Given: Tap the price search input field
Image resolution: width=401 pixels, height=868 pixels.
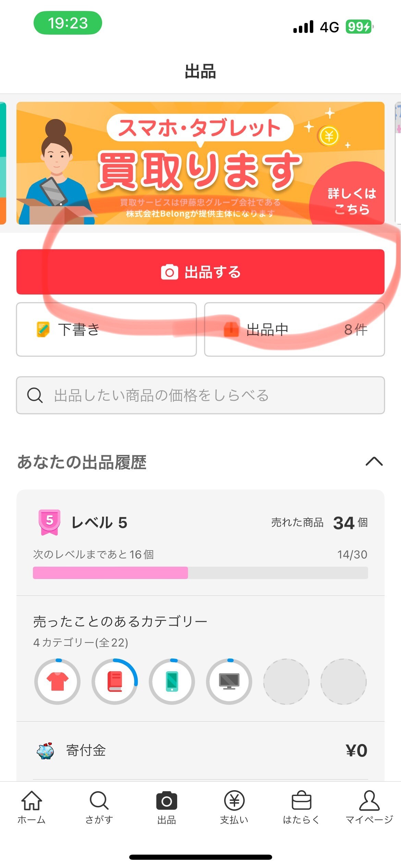Looking at the screenshot, I should coord(200,395).
